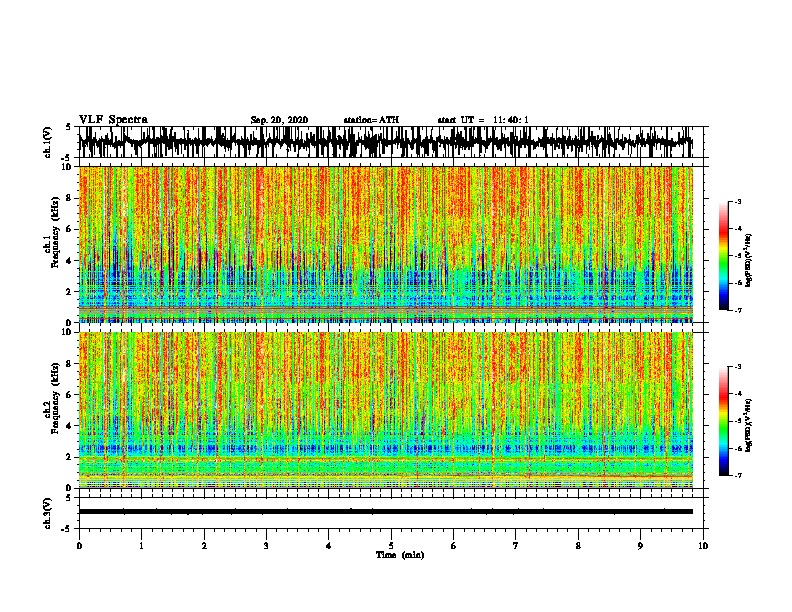Screen dimensions: 792x612
Task: Click time axis tick label '3'
Action: point(266,546)
